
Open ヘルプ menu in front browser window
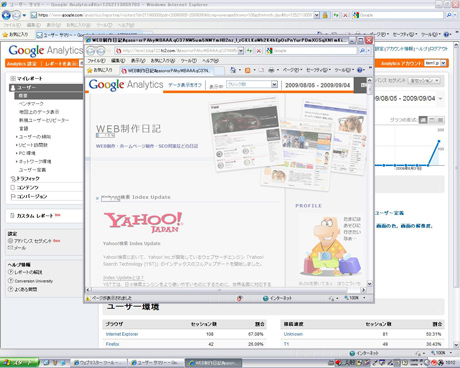210,61
